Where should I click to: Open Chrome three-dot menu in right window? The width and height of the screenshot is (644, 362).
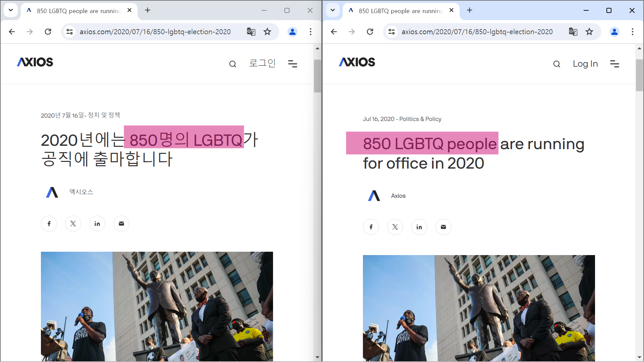pyautogui.click(x=633, y=32)
